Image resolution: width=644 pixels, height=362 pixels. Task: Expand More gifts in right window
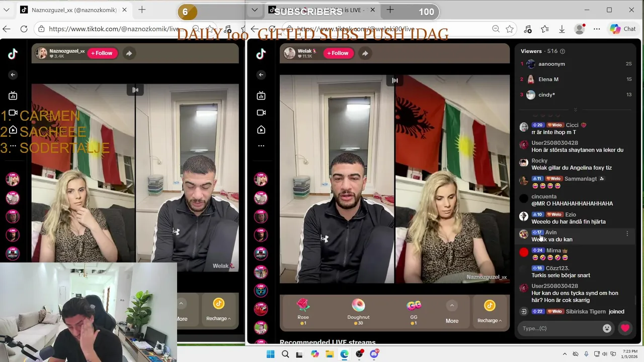pyautogui.click(x=452, y=312)
